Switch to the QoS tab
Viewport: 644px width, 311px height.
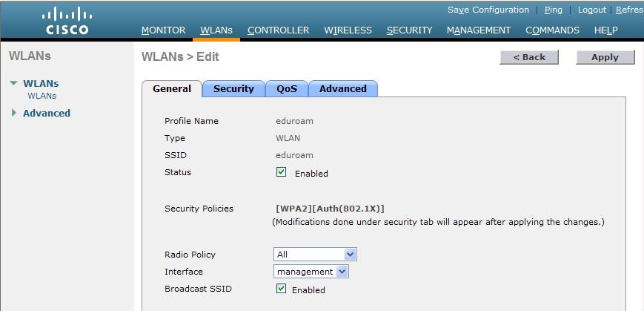click(x=287, y=89)
